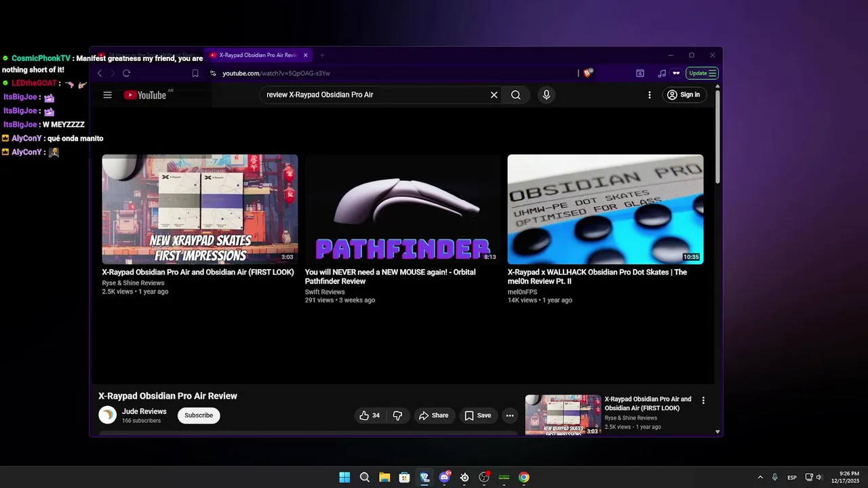
Task: Click CosmicPhonkTV username in chat overlay
Action: (41, 58)
